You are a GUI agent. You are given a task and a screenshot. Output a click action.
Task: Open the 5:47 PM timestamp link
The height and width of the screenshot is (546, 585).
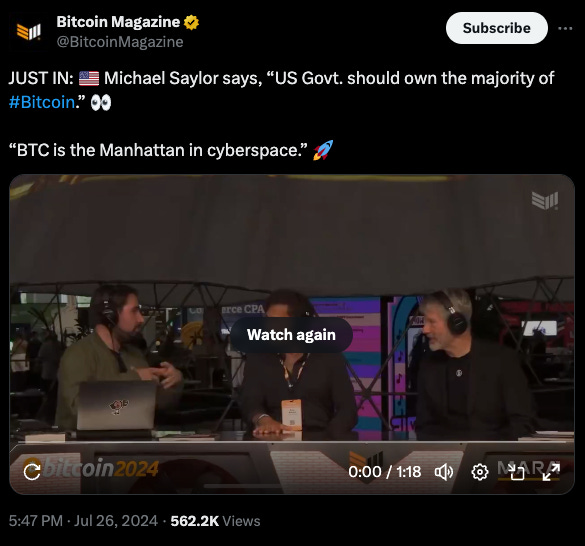click(x=35, y=521)
